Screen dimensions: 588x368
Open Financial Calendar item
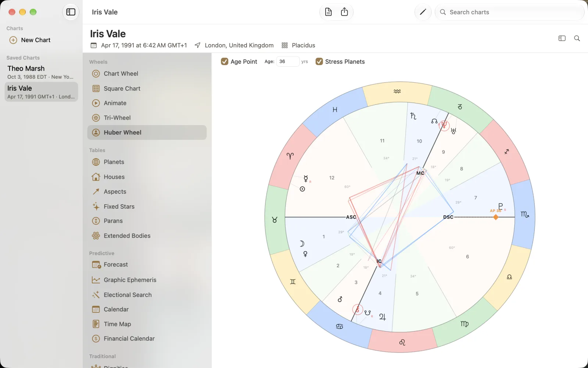(x=147, y=339)
